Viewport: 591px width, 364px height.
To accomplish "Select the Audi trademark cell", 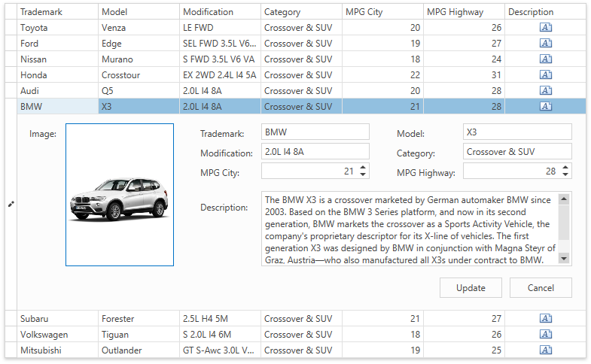I will pos(58,91).
